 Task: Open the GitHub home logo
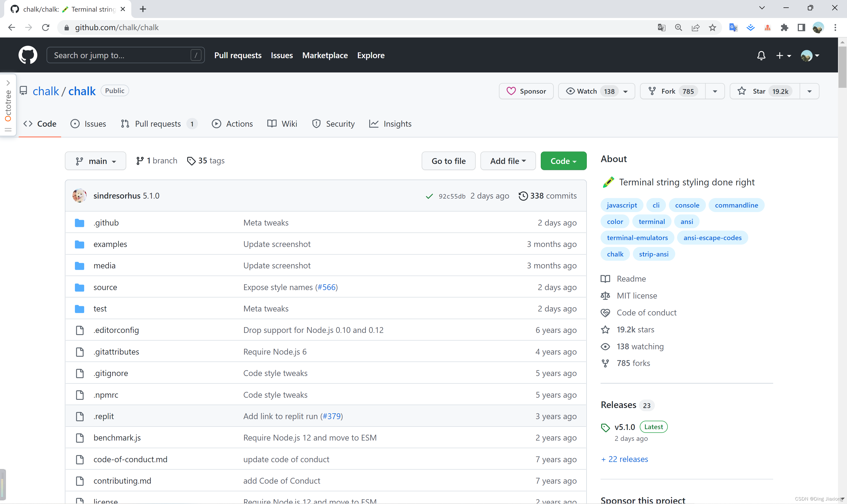28,55
